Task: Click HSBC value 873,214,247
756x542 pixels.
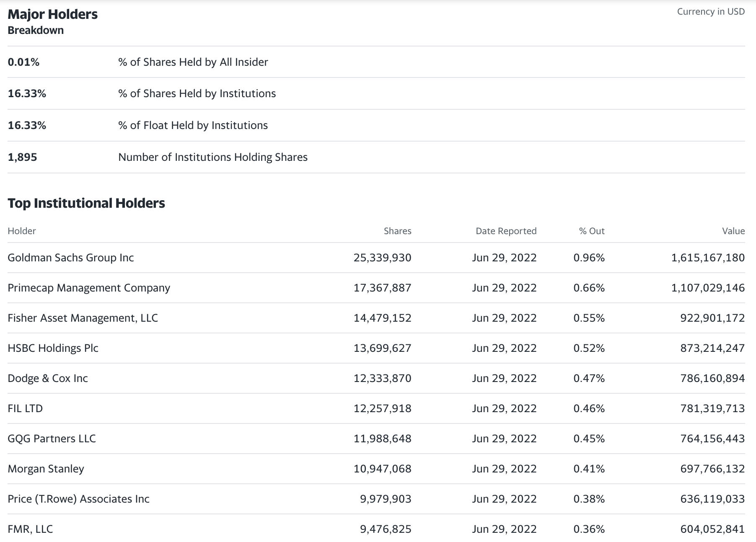Action: (712, 348)
